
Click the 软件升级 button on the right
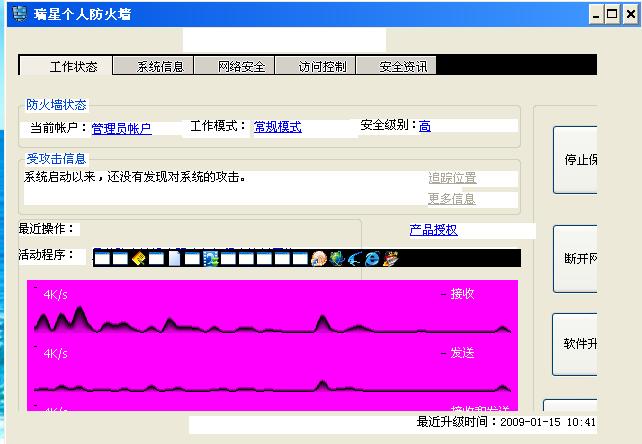tap(574, 344)
